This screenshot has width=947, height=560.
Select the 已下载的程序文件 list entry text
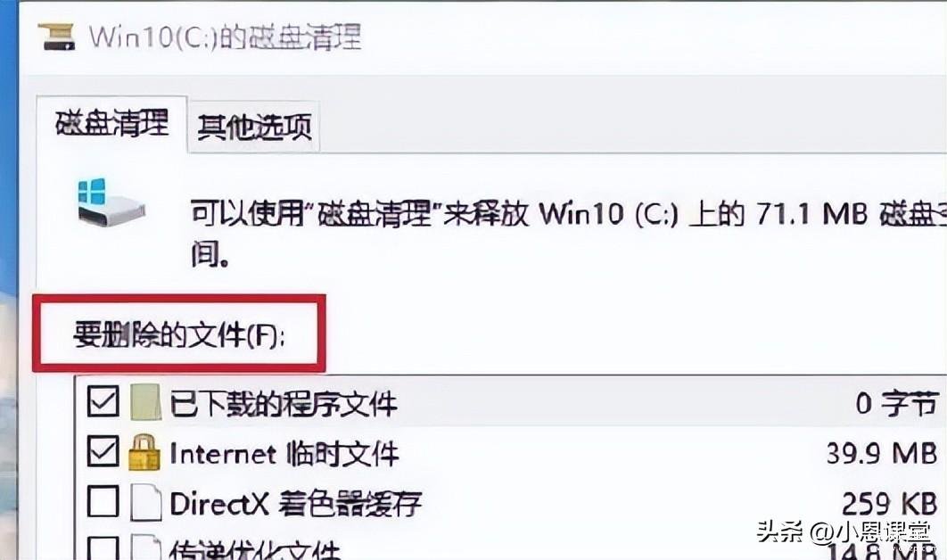[284, 404]
